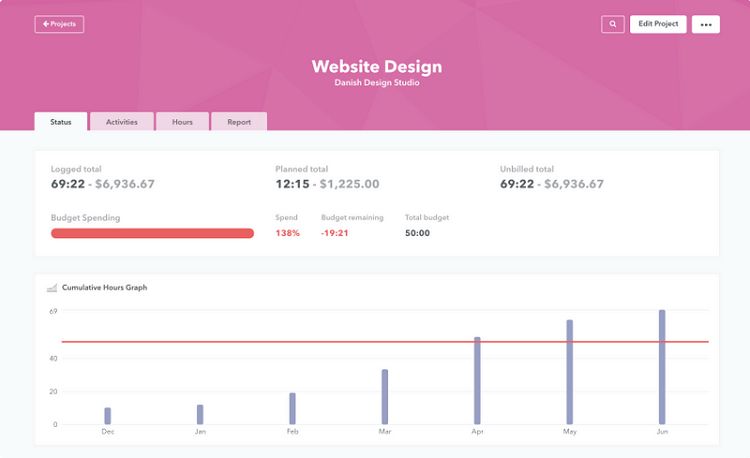The width and height of the screenshot is (750, 458).
Task: Click the Feb bar in the hours graph
Action: point(292,409)
